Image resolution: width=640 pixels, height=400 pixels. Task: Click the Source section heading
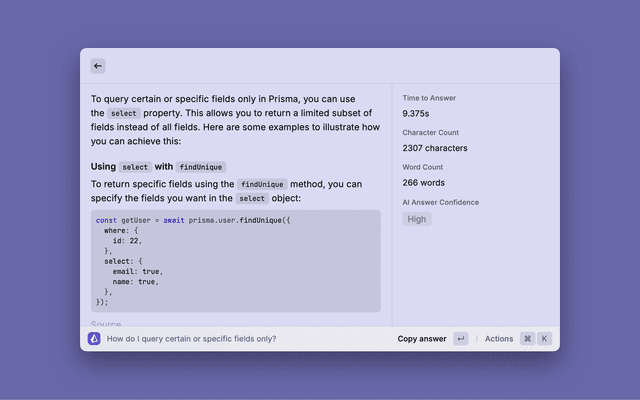point(106,324)
